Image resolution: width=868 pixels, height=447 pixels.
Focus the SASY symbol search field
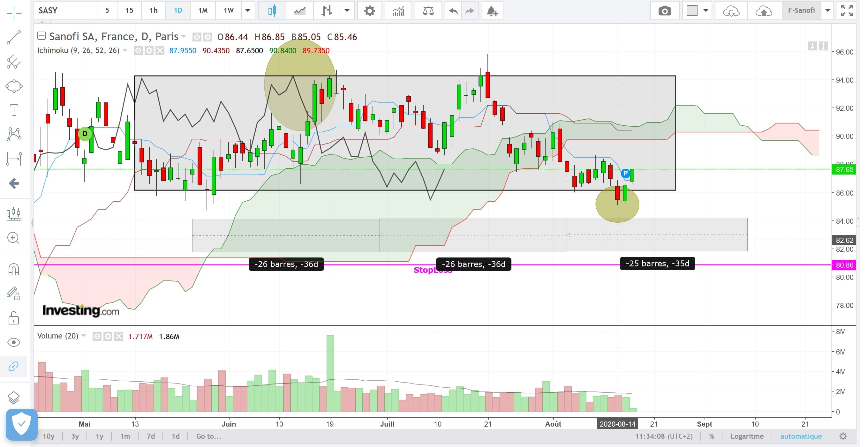(x=65, y=11)
